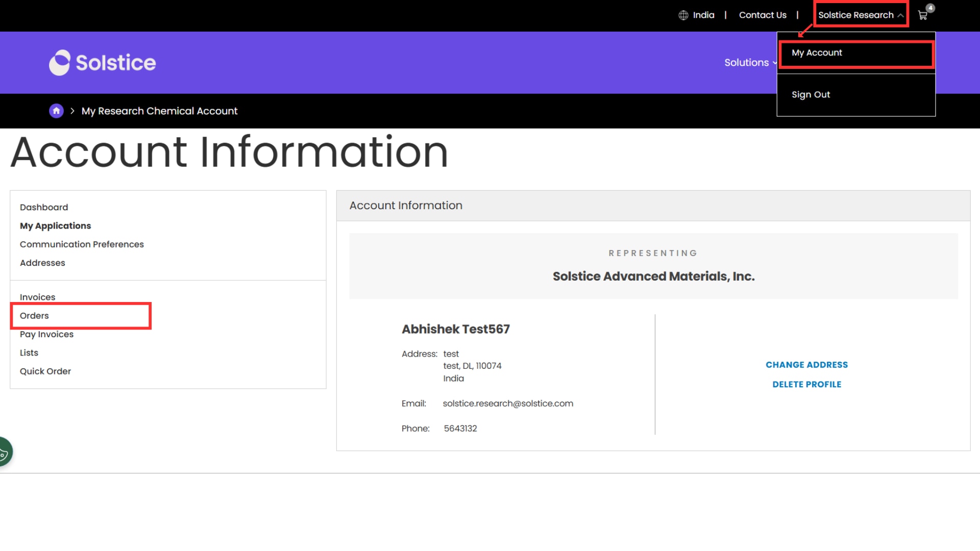Expand the Solutions menu
The height and width of the screenshot is (551, 980).
pos(750,63)
